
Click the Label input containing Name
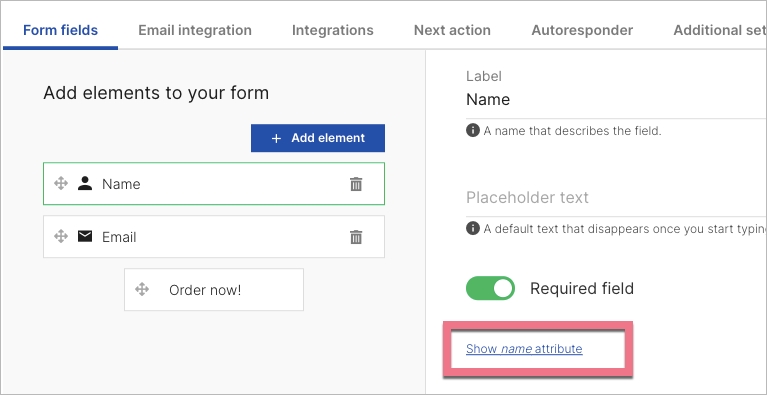click(x=616, y=100)
